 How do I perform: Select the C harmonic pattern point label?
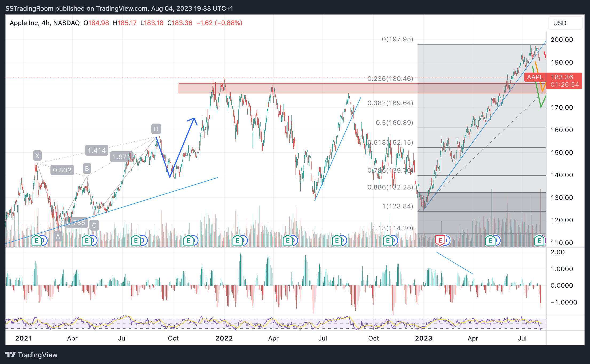pos(94,225)
